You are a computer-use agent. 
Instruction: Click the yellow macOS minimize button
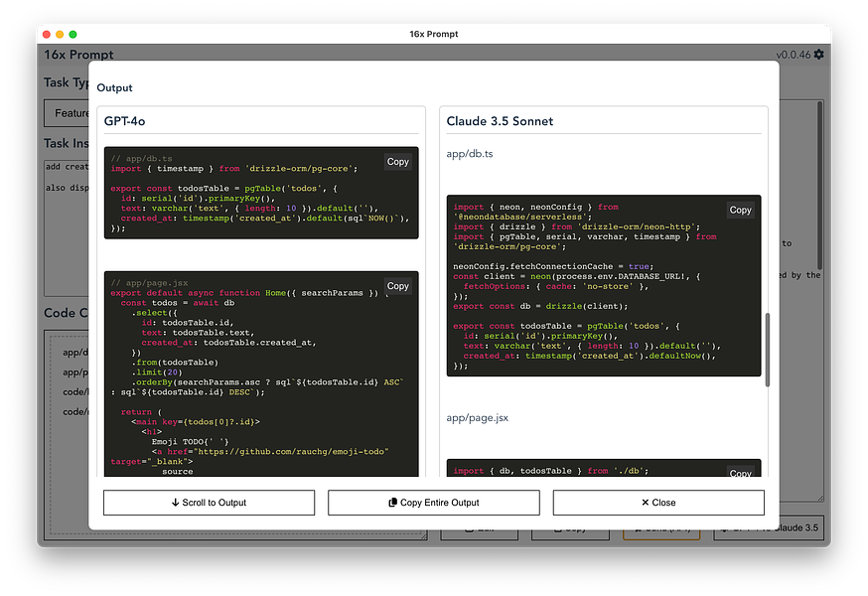[x=60, y=35]
